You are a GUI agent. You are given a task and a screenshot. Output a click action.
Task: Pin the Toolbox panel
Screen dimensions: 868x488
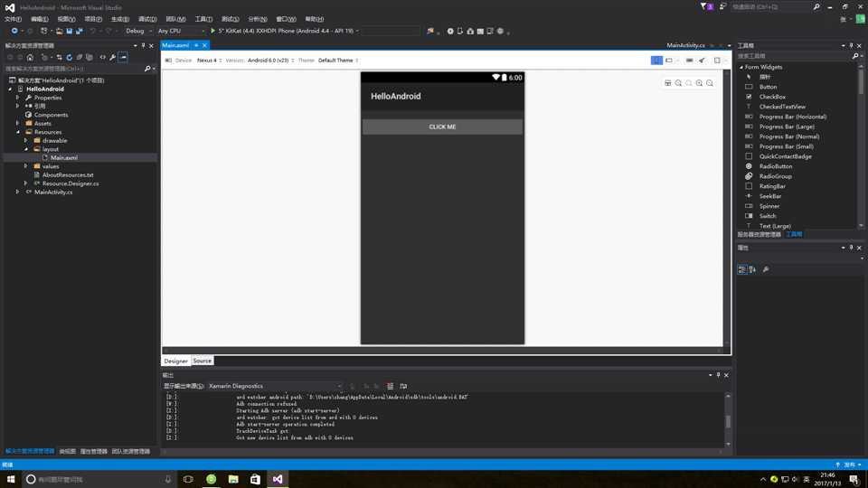coord(851,45)
